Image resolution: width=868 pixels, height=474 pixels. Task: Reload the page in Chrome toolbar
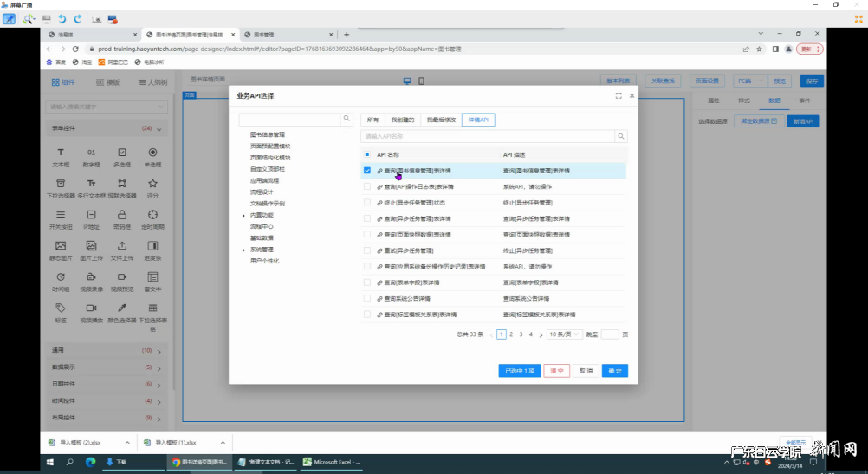pos(75,49)
